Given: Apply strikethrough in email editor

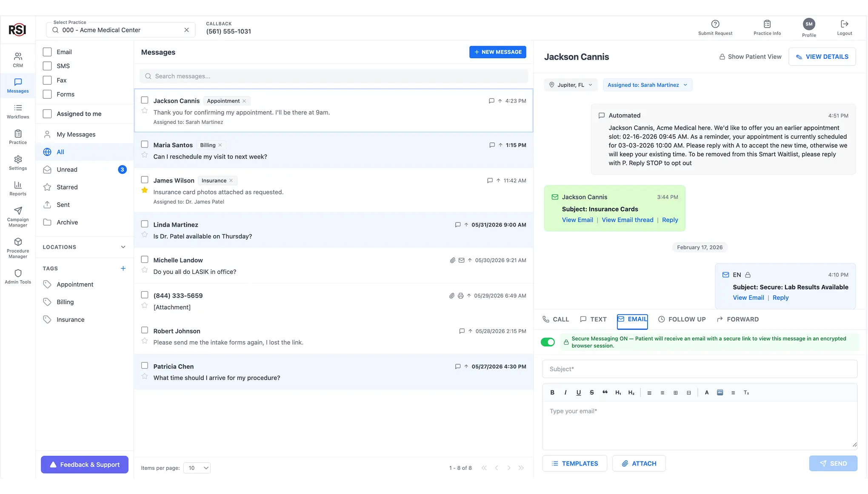Looking at the screenshot, I should pos(592,393).
